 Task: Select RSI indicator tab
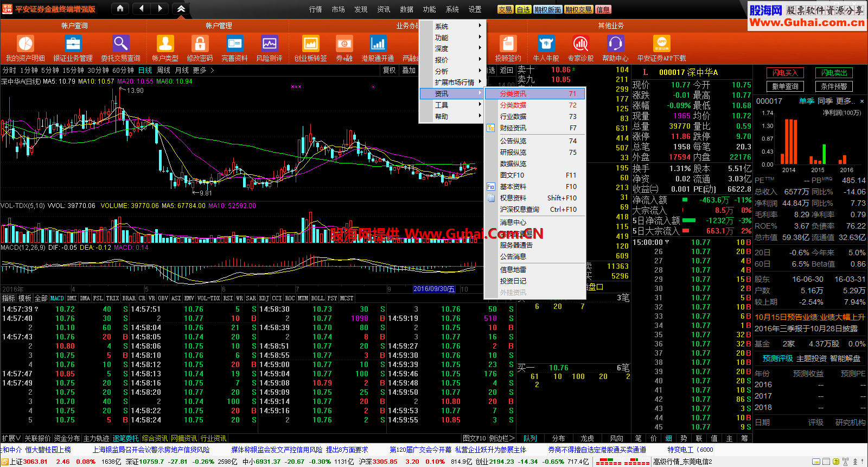point(228,298)
